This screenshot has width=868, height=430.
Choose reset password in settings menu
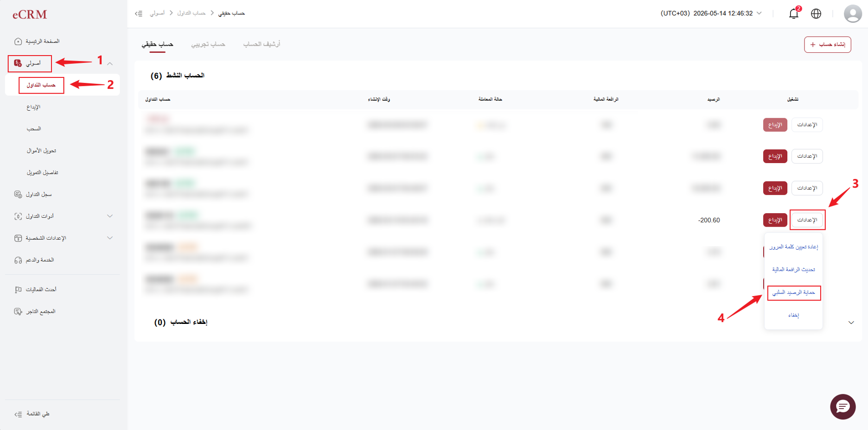(x=794, y=247)
